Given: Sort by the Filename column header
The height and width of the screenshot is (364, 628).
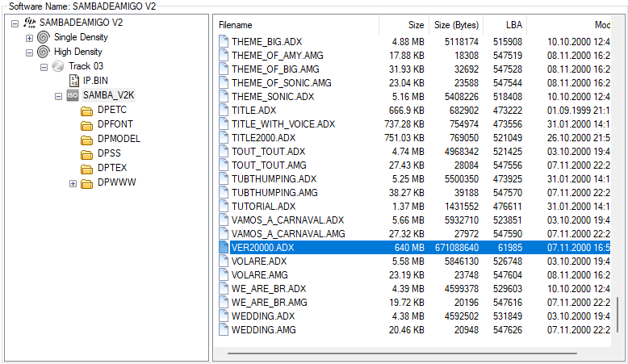Looking at the screenshot, I should coord(296,25).
